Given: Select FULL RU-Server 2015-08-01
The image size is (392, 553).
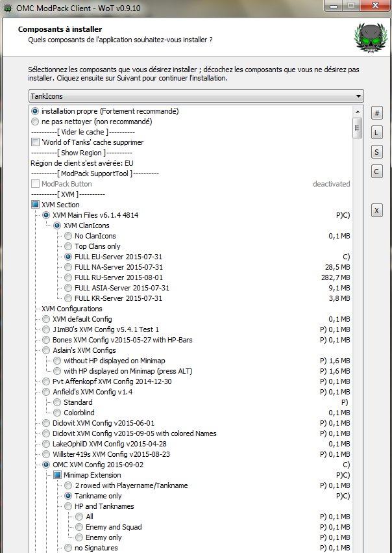Looking at the screenshot, I should (x=68, y=277).
